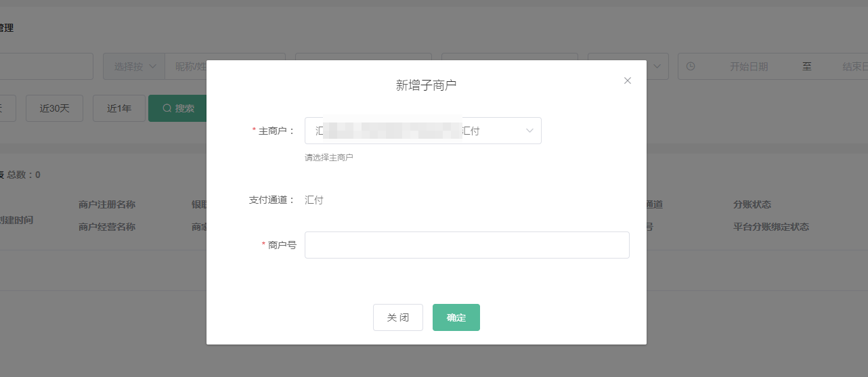Close the 新增子商户 dialog via X icon
868x377 pixels.
pos(627,81)
